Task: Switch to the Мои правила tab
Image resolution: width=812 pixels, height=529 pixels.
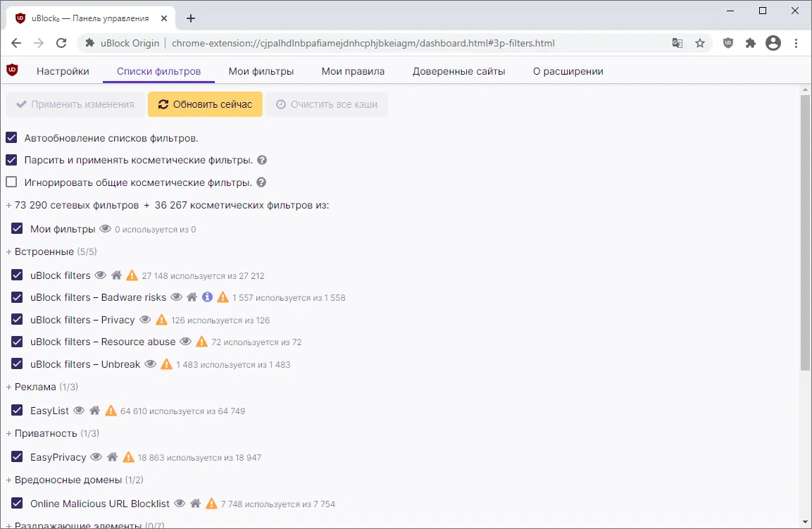Action: click(353, 72)
